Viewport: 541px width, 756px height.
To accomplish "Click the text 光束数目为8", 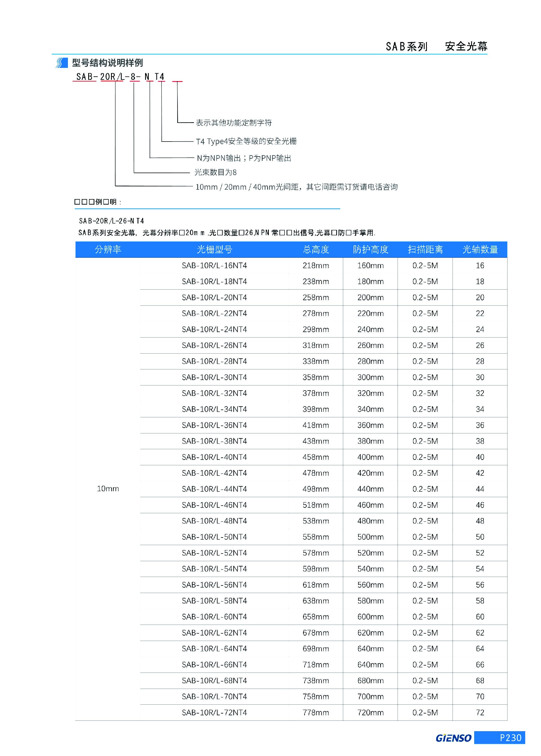I will [216, 172].
